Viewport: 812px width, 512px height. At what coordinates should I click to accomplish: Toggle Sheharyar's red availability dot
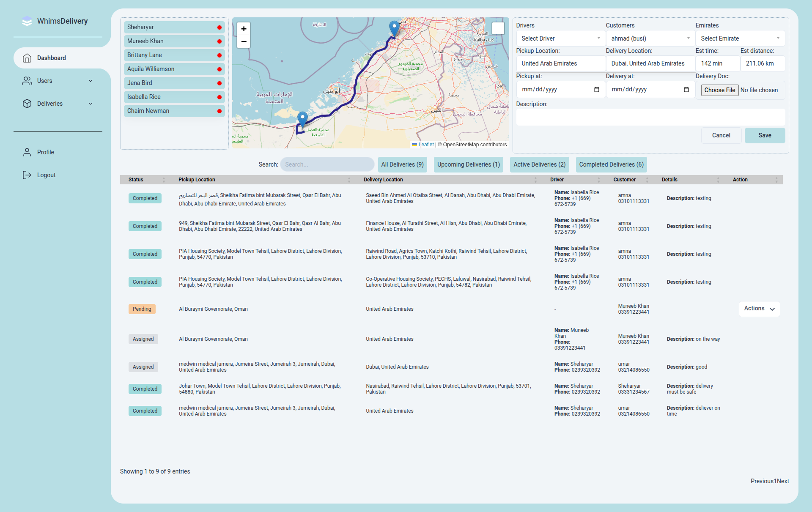coord(219,27)
